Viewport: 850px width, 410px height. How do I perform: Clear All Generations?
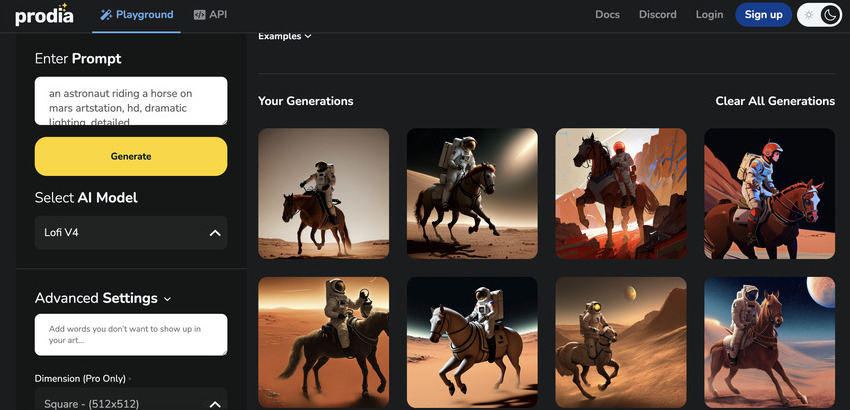tap(775, 101)
